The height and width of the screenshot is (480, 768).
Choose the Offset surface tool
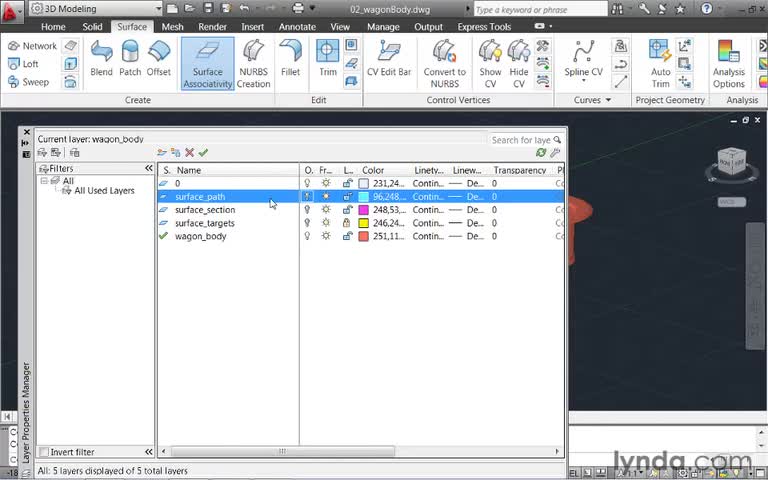tap(159, 58)
